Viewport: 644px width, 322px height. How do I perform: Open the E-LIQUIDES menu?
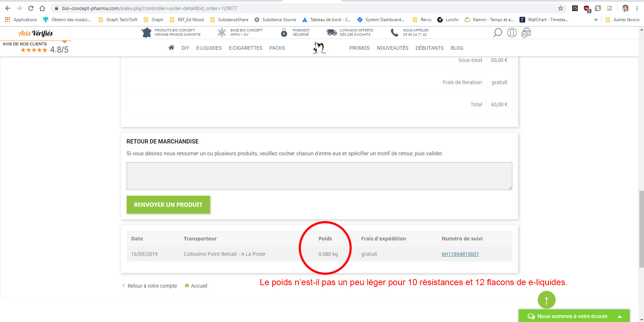(x=209, y=48)
